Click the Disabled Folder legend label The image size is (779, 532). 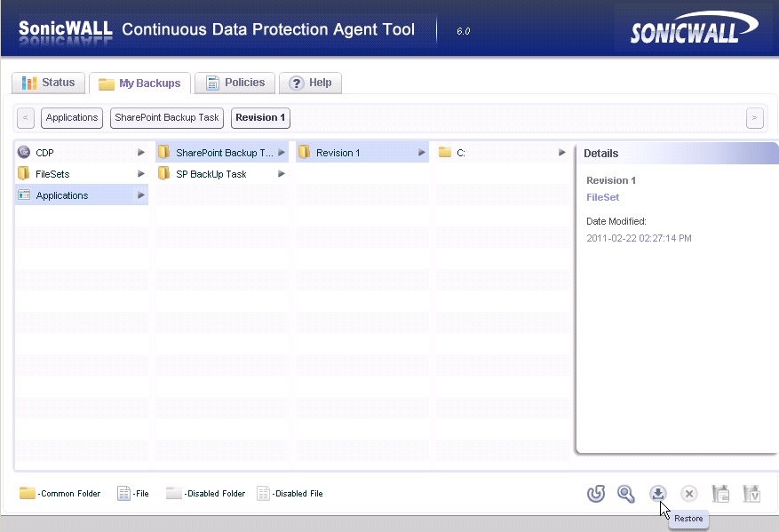[215, 494]
